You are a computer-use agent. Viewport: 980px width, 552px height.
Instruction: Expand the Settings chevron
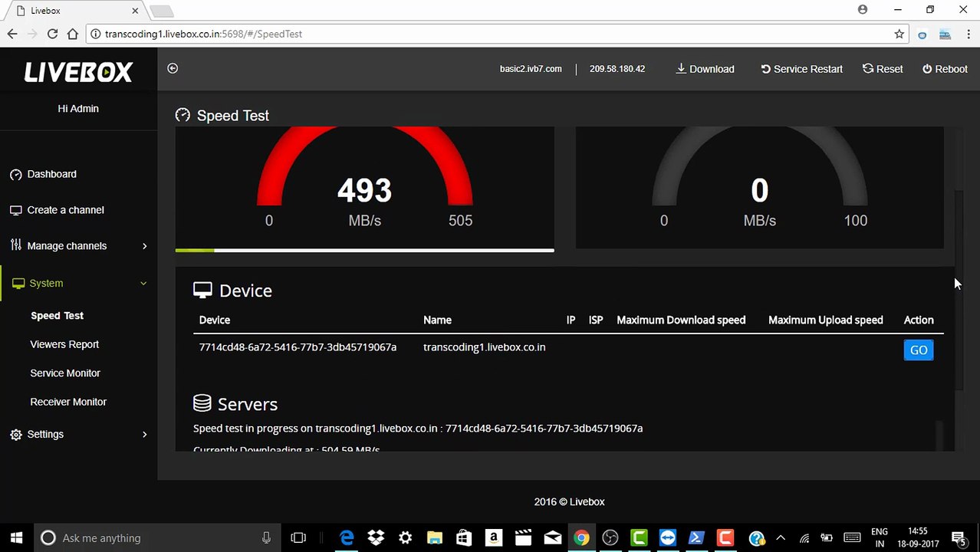point(144,435)
